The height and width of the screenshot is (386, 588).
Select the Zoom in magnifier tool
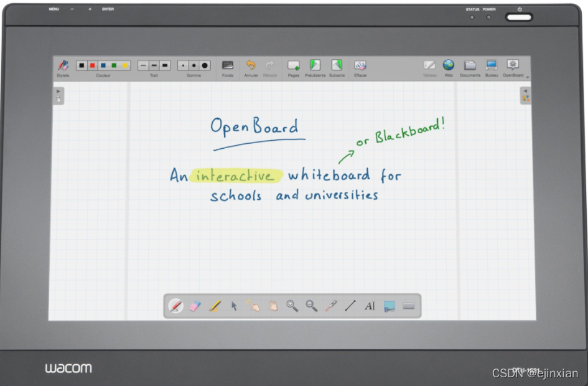[292, 306]
